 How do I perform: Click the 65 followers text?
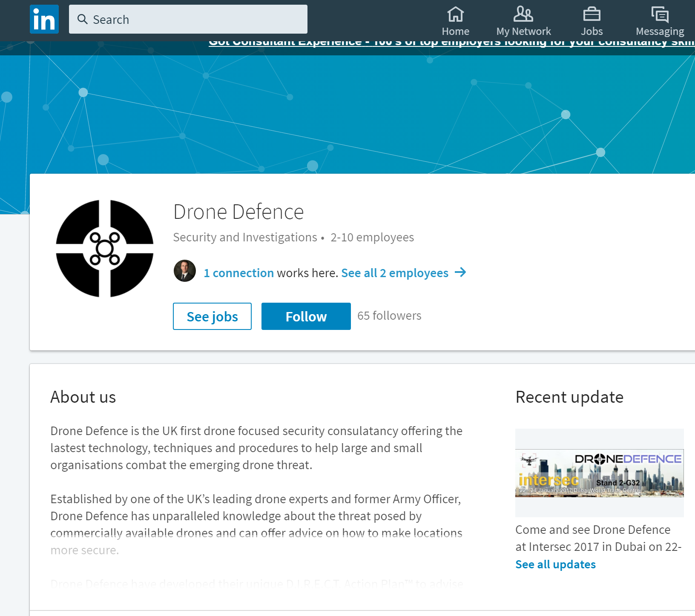[389, 316]
